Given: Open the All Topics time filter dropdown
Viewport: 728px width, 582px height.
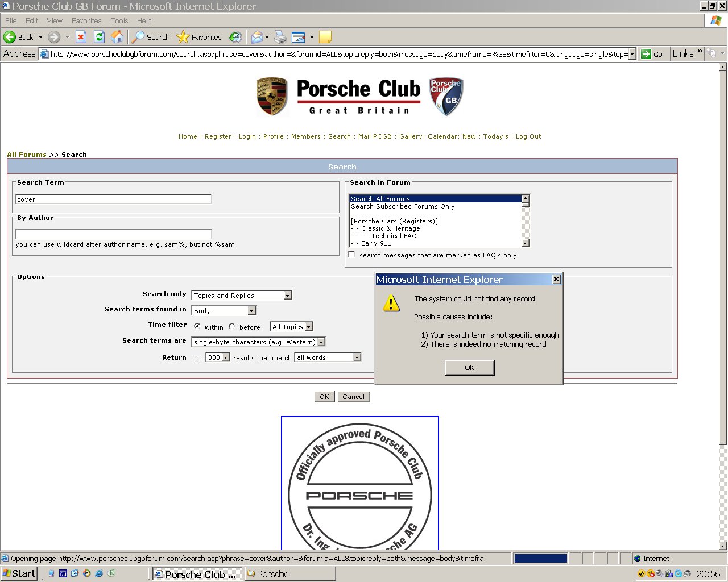Looking at the screenshot, I should (292, 326).
